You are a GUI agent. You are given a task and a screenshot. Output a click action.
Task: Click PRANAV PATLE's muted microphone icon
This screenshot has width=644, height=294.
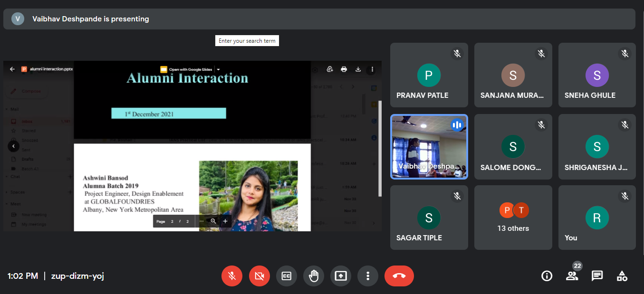click(457, 54)
